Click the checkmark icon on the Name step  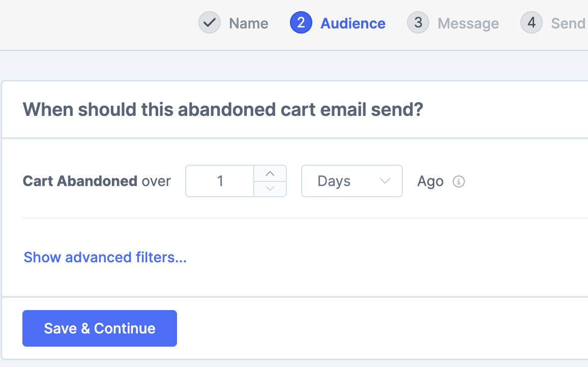click(x=210, y=23)
